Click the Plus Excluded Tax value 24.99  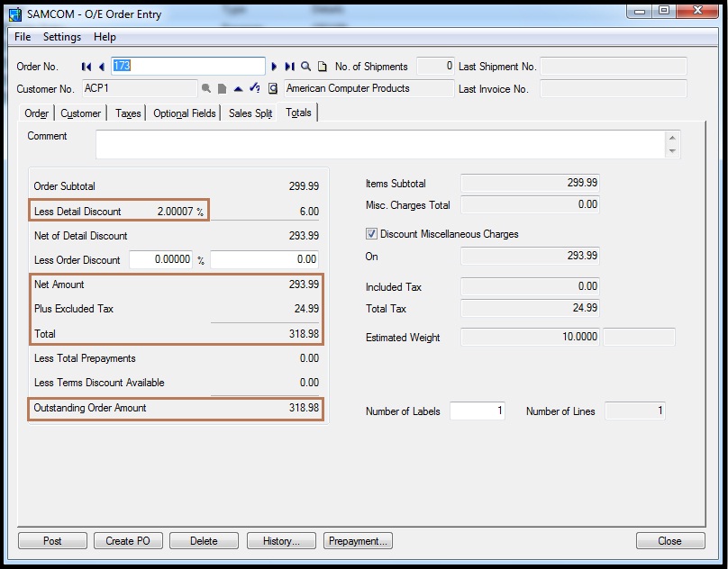coord(306,309)
